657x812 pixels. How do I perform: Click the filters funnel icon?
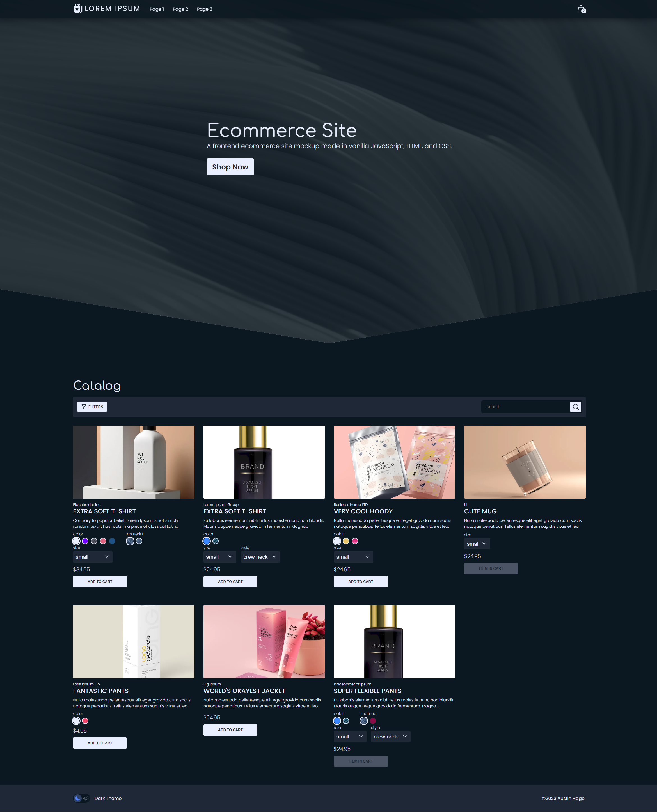[84, 406]
